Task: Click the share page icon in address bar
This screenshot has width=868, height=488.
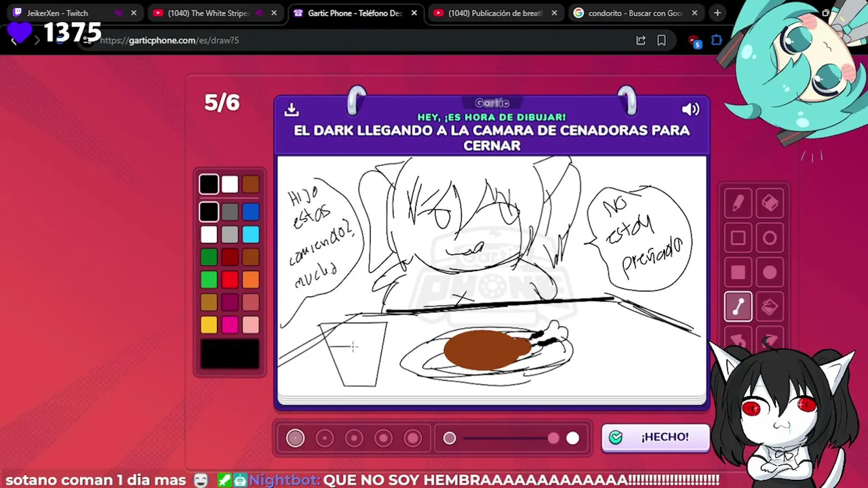Action: tap(641, 40)
